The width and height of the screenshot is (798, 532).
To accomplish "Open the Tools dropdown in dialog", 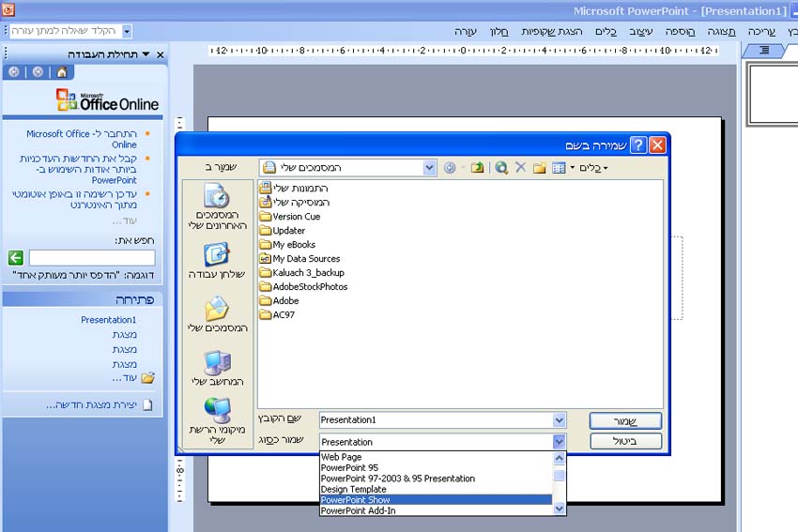I will [x=593, y=168].
